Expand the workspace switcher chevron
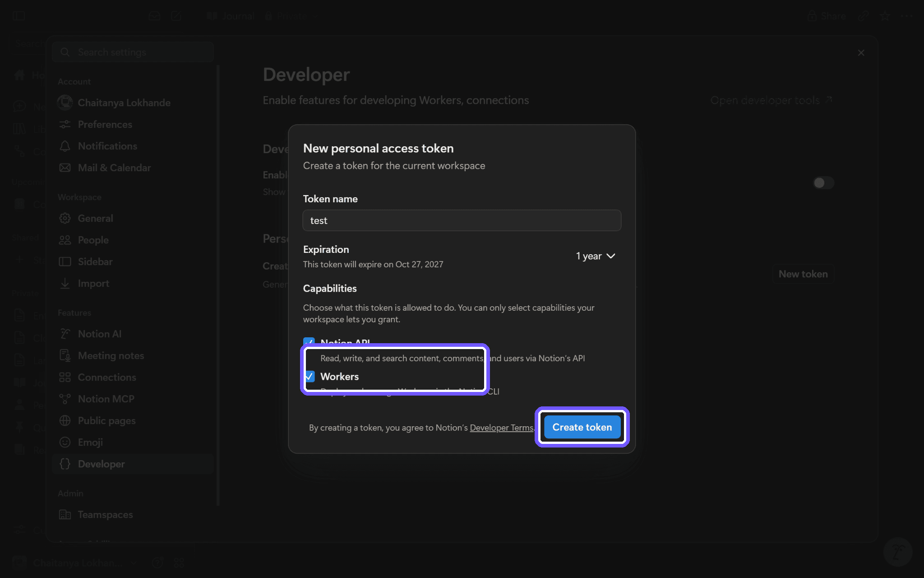924x578 pixels. (134, 563)
